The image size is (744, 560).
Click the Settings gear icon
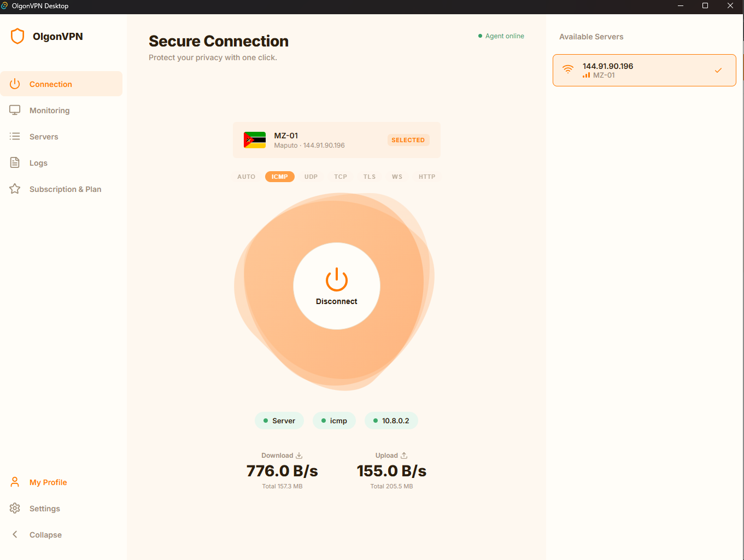tap(15, 508)
